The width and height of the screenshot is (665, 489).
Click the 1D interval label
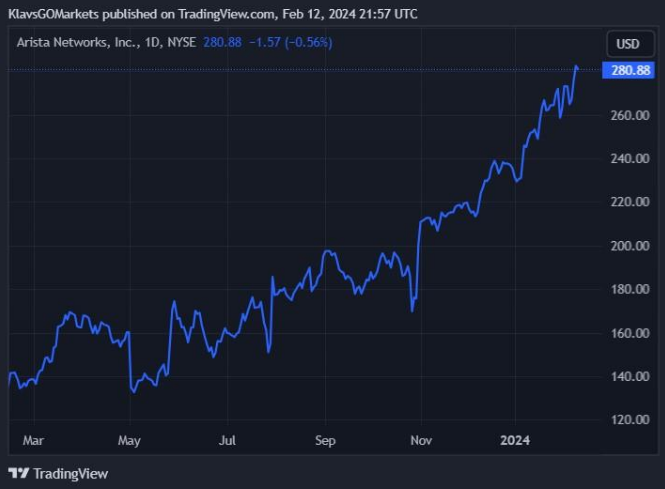pos(154,42)
